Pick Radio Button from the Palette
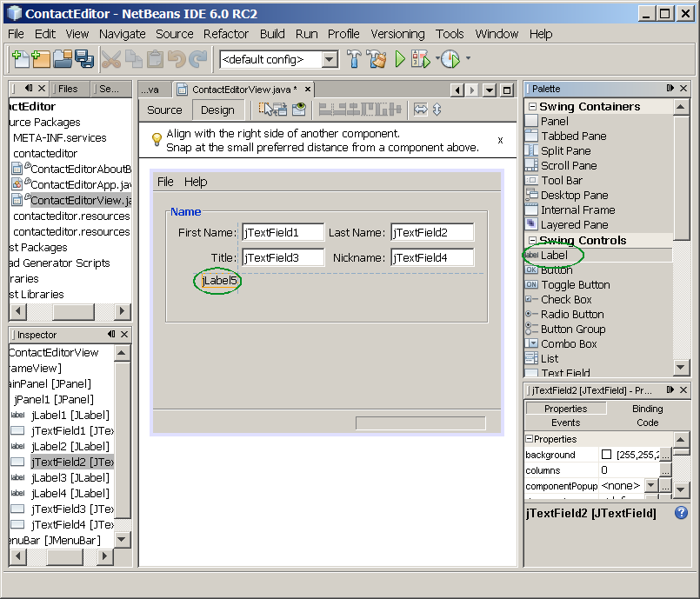 tap(572, 314)
